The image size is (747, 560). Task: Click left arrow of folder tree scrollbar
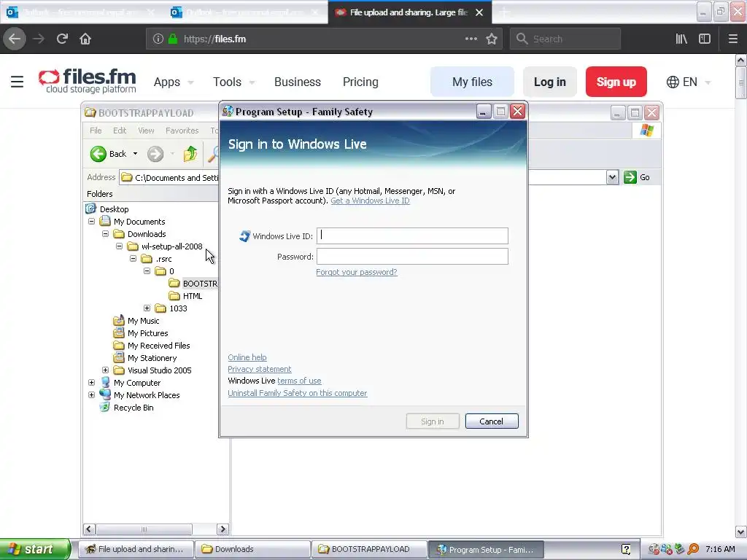coord(89,529)
